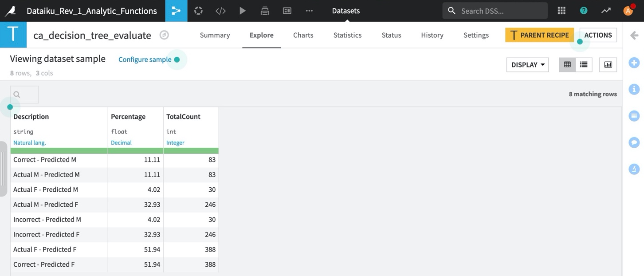Open Natural lang. meaning under Description column
The height and width of the screenshot is (276, 644).
29,142
